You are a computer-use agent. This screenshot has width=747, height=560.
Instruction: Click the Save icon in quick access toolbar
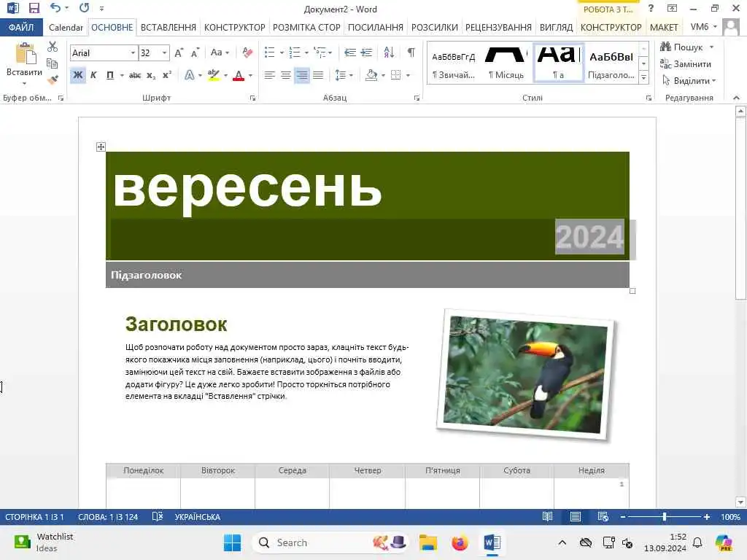(x=34, y=8)
